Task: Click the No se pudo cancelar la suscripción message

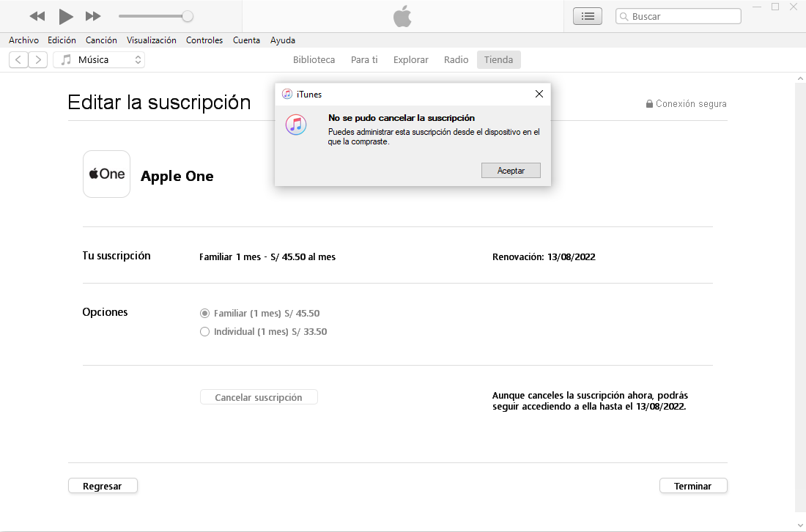Action: pyautogui.click(x=402, y=118)
